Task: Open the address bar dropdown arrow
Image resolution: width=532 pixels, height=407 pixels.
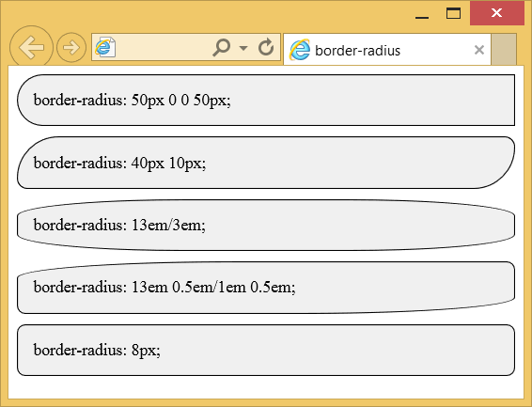Action: [x=243, y=48]
